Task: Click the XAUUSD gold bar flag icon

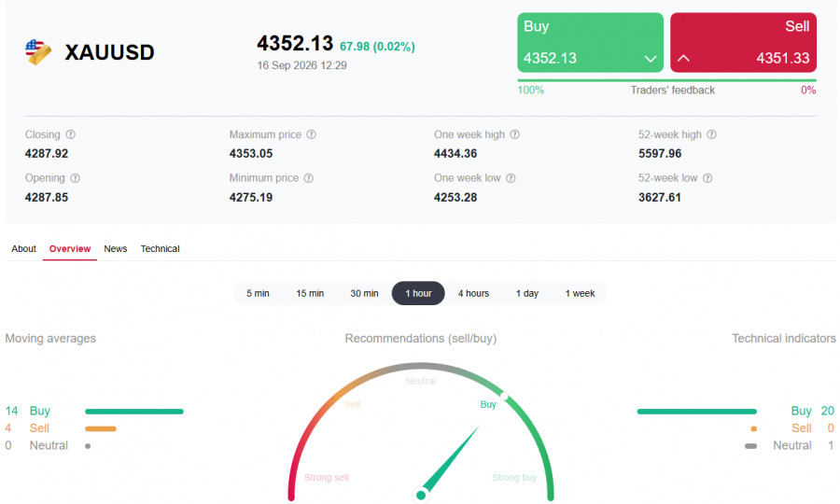Action: [38, 52]
